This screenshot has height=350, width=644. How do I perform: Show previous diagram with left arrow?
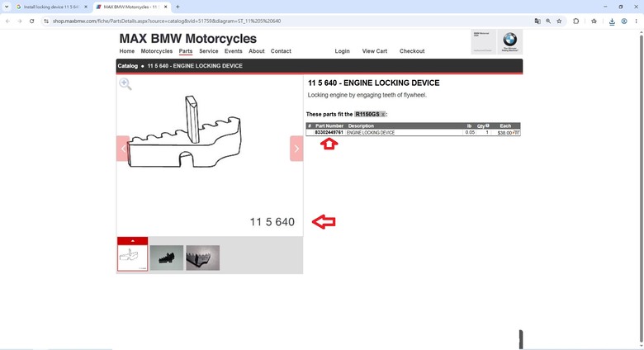click(x=123, y=149)
